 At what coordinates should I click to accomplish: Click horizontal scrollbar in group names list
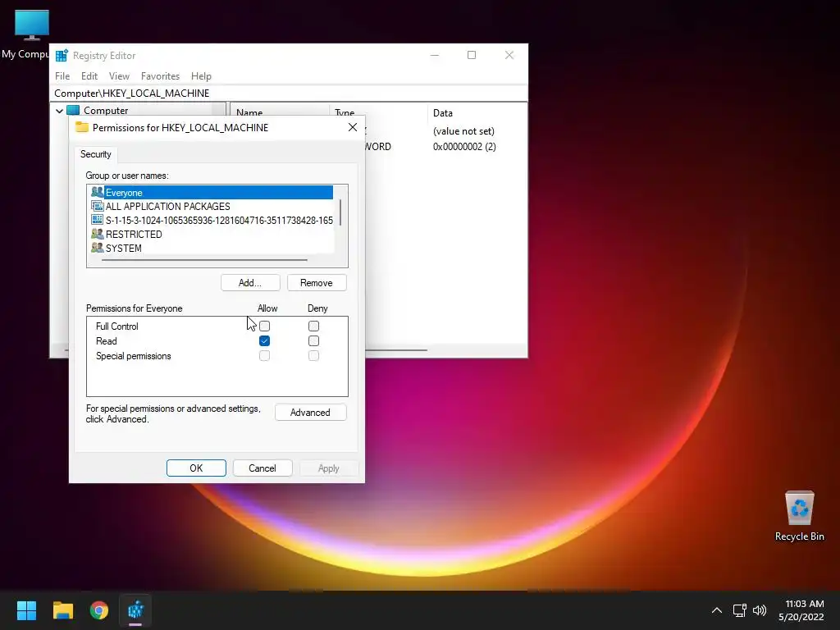tap(204, 260)
